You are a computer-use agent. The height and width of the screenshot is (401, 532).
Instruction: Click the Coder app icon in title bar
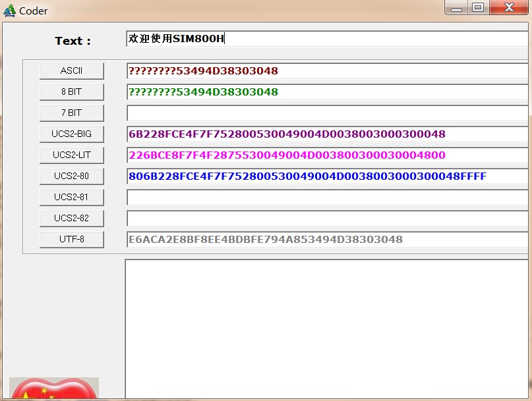tap(9, 11)
